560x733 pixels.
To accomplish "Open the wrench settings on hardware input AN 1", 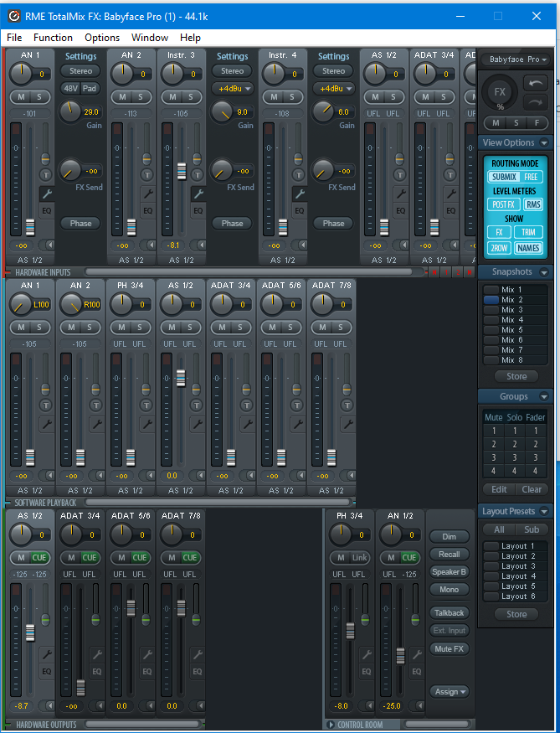I will (x=47, y=194).
